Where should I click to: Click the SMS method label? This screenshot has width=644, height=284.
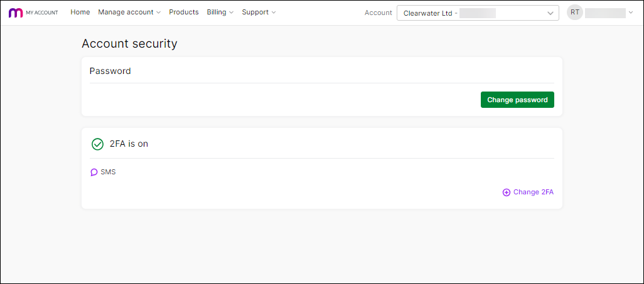[108, 172]
